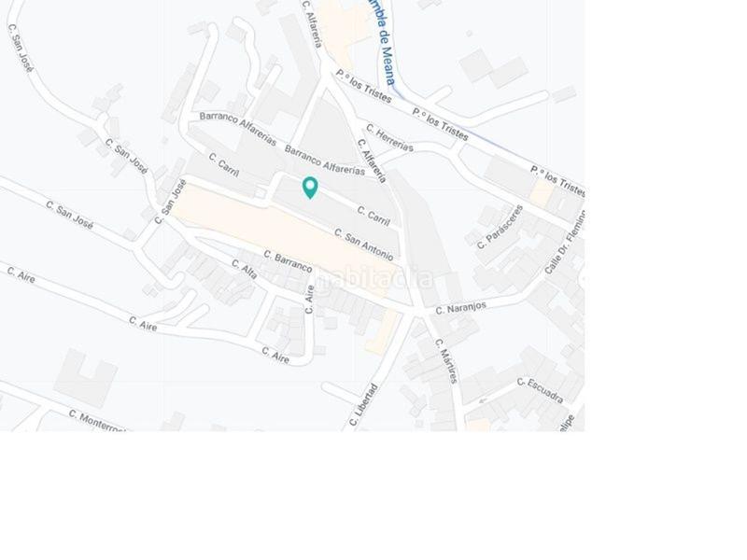Click the habitaclia watermark on map
Image resolution: width=747 pixels, height=560 pixels.
point(374,278)
